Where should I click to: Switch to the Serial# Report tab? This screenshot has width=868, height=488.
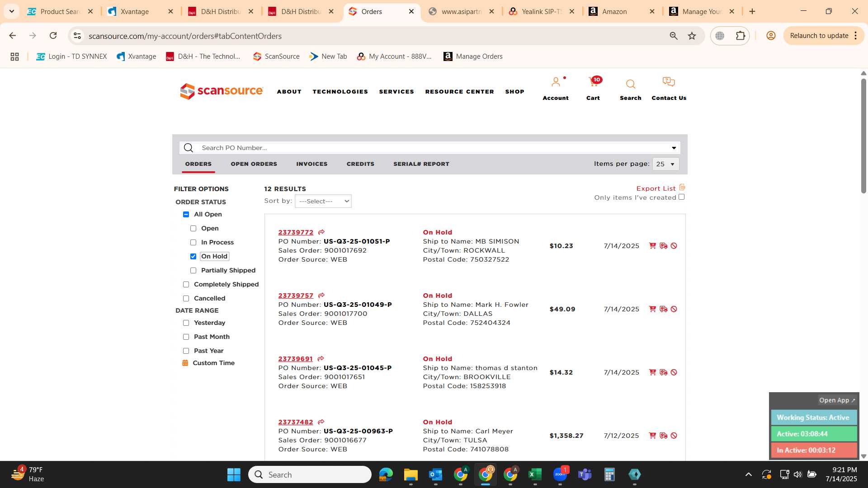[x=421, y=164]
